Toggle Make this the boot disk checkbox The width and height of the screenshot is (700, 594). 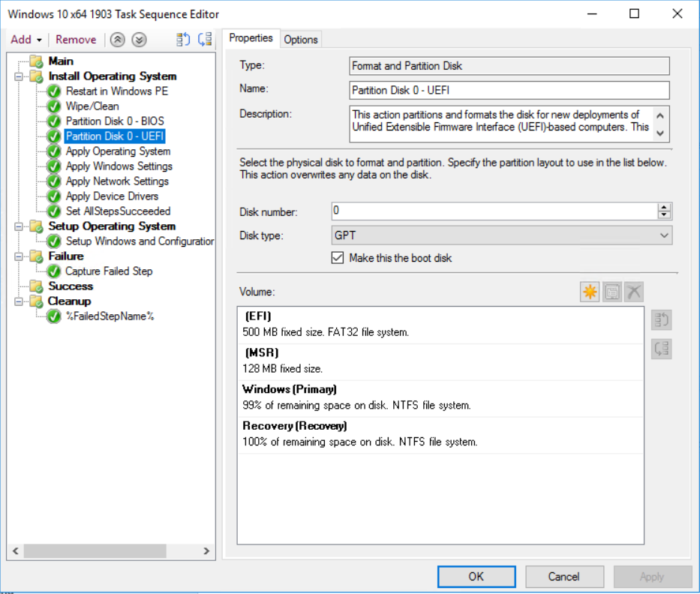[x=338, y=258]
